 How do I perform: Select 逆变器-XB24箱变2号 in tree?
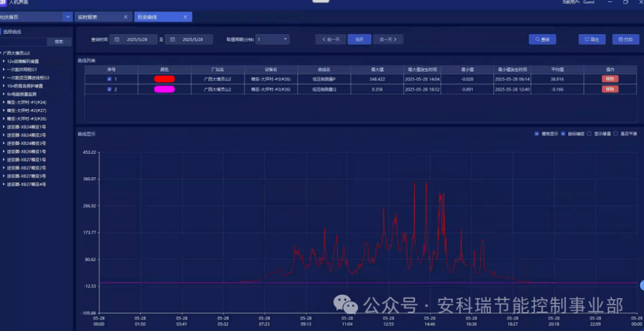26,135
